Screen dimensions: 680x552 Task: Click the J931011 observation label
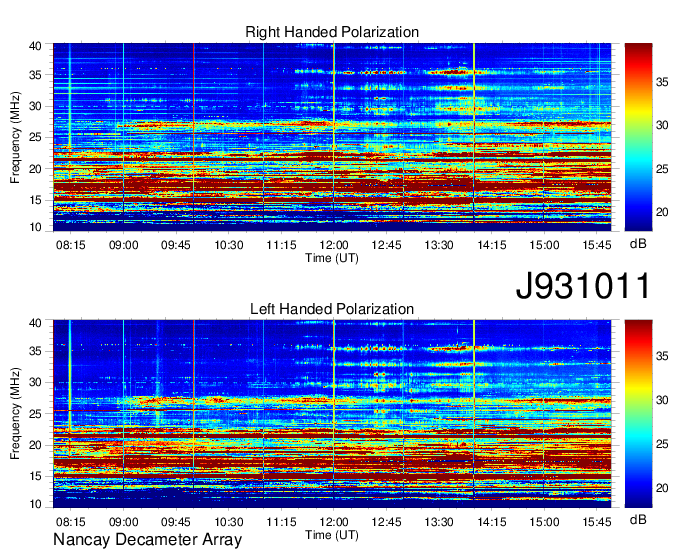[x=582, y=286]
